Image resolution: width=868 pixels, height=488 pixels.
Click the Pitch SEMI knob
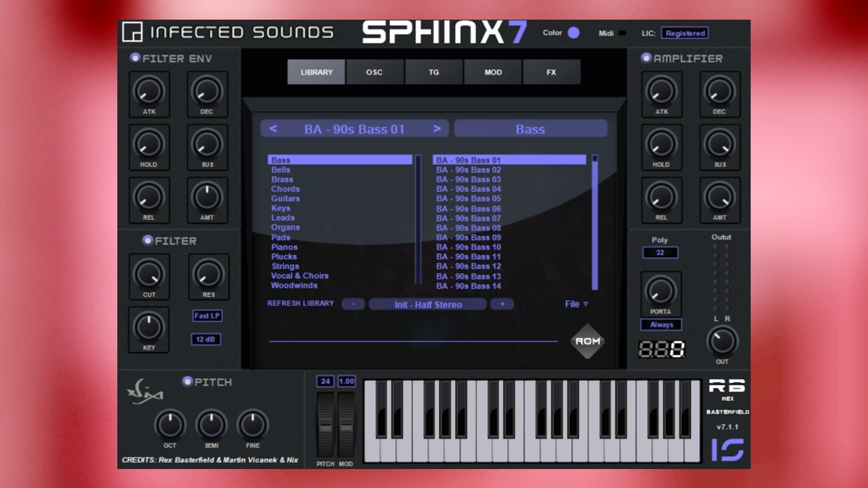point(211,425)
